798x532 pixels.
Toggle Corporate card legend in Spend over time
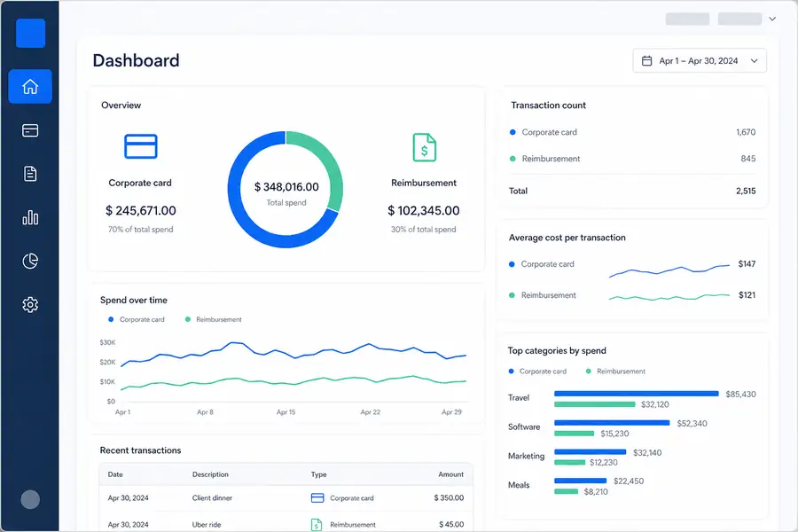coord(137,320)
